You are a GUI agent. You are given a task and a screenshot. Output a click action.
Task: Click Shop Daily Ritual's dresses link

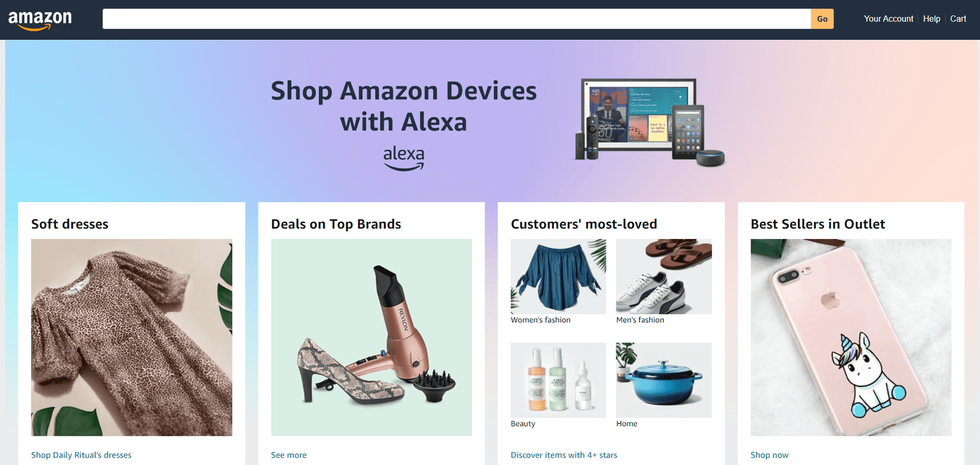click(x=81, y=455)
